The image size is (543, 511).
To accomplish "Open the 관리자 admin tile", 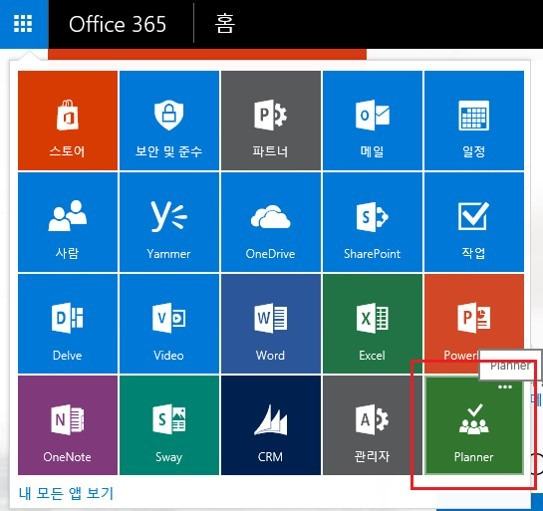I will point(372,425).
